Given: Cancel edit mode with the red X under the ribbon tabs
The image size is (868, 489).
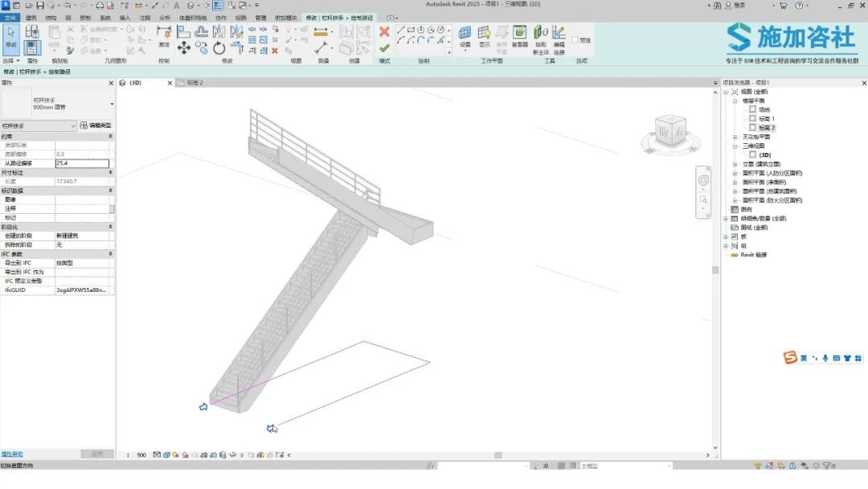Looking at the screenshot, I should [x=384, y=31].
